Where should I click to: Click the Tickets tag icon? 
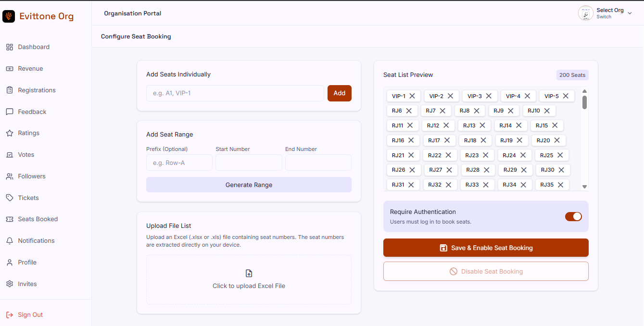point(10,198)
